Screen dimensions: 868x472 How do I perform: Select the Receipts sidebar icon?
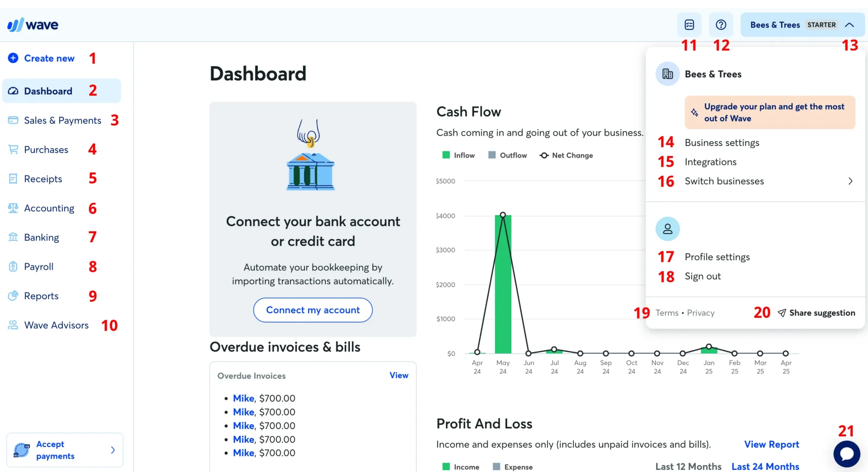pos(13,178)
